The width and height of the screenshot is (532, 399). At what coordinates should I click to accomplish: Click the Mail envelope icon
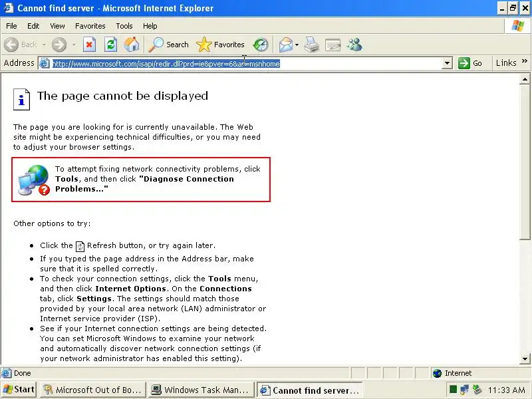click(286, 45)
